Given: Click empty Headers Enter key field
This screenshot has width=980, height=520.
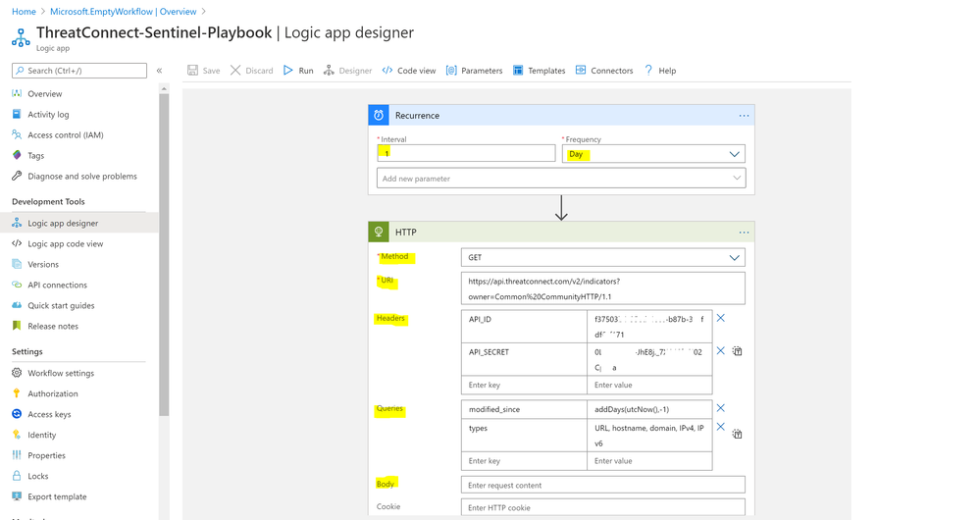Looking at the screenshot, I should click(x=525, y=385).
